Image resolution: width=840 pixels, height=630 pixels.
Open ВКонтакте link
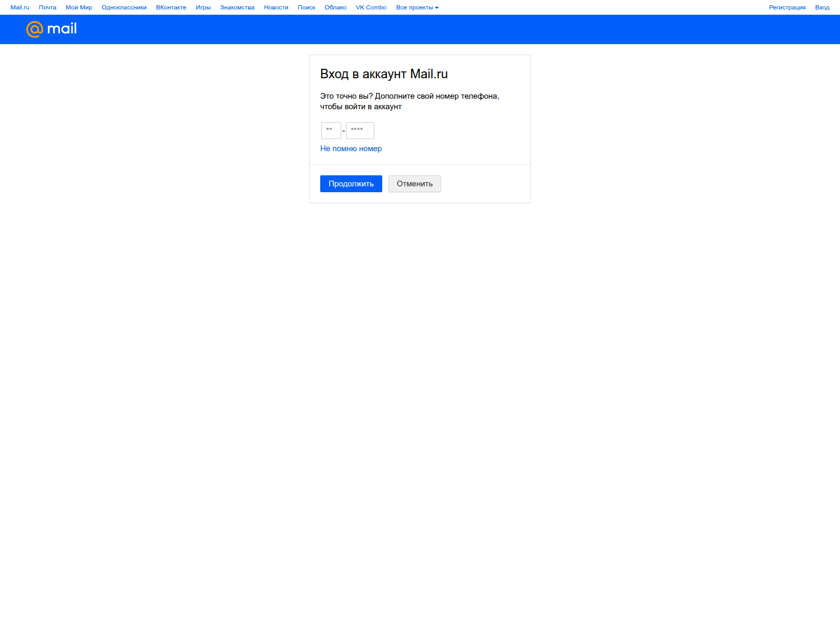[171, 7]
